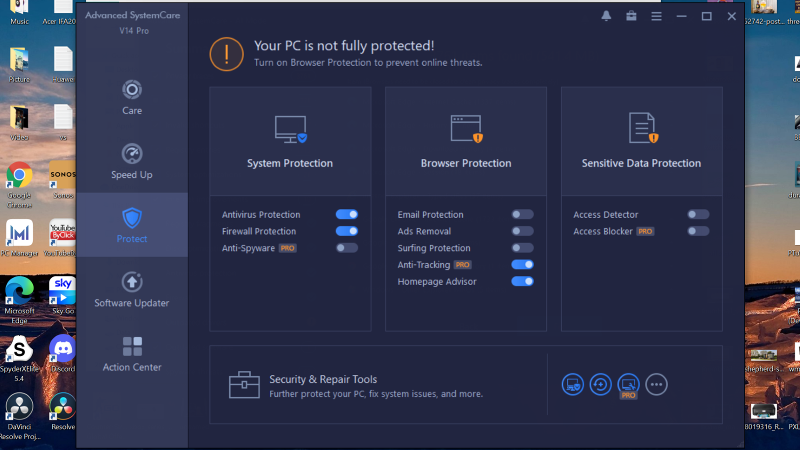Open the rescue restore tool icon
800x450 pixels.
click(x=600, y=384)
